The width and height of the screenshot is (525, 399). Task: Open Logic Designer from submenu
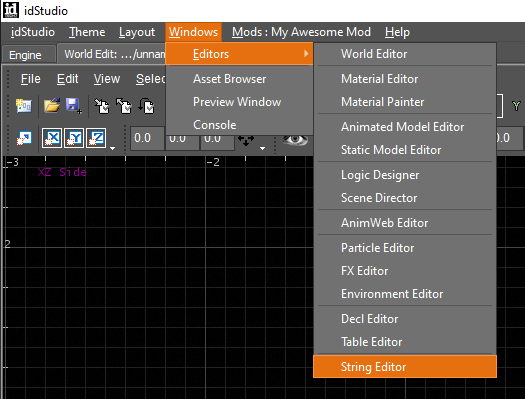coord(405,175)
